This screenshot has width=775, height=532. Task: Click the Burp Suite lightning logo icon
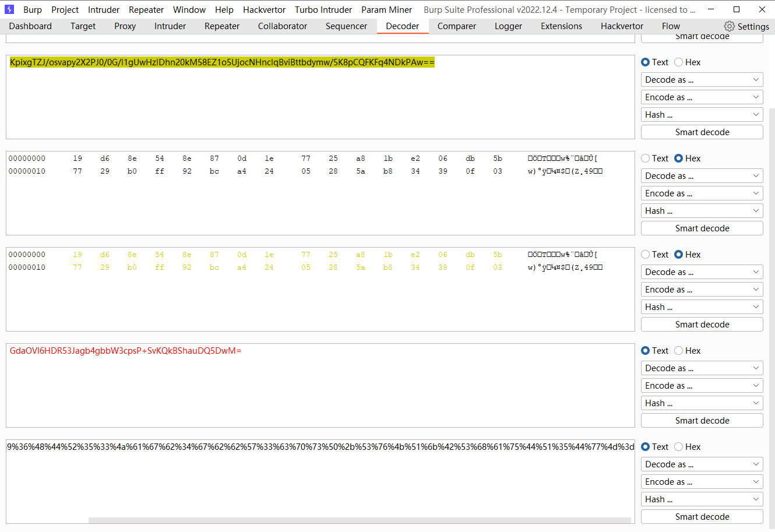click(9, 9)
